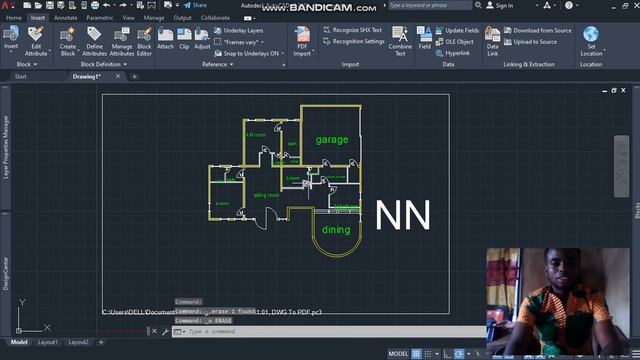Open the Layout1 tab
This screenshot has height=360, width=640.
(x=48, y=342)
